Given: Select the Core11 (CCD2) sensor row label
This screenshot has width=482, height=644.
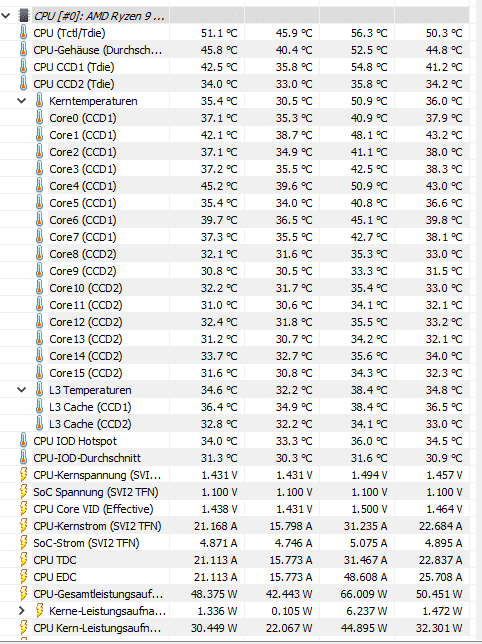Looking at the screenshot, I should (86, 305).
